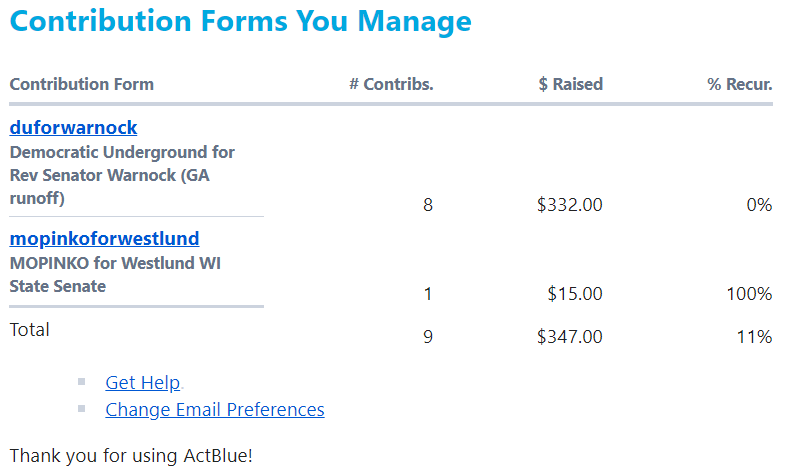Click the Thank you for using ActBlue text
The image size is (787, 472).
(x=131, y=456)
